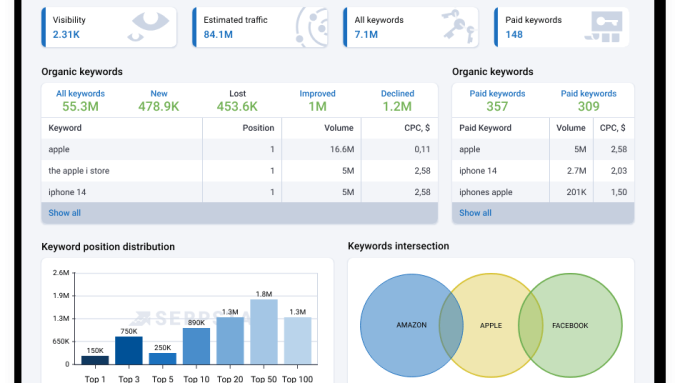Click the FACEBOOK circle in Venn diagram
The image size is (680, 383).
[x=570, y=325]
